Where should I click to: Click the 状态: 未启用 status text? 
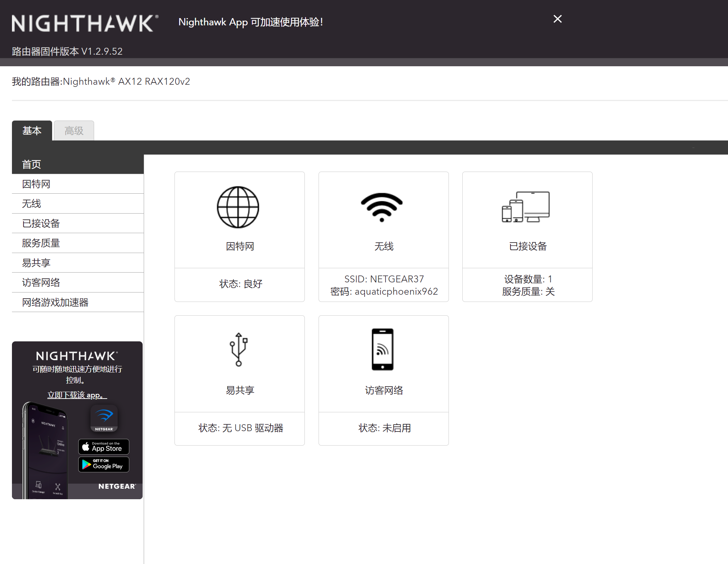click(x=384, y=428)
